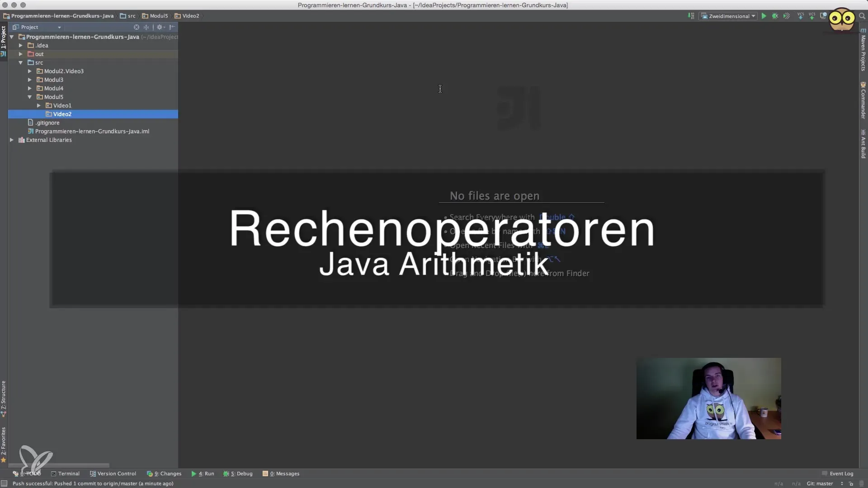Click Video2 in the breadcrumb bar

coord(187,16)
